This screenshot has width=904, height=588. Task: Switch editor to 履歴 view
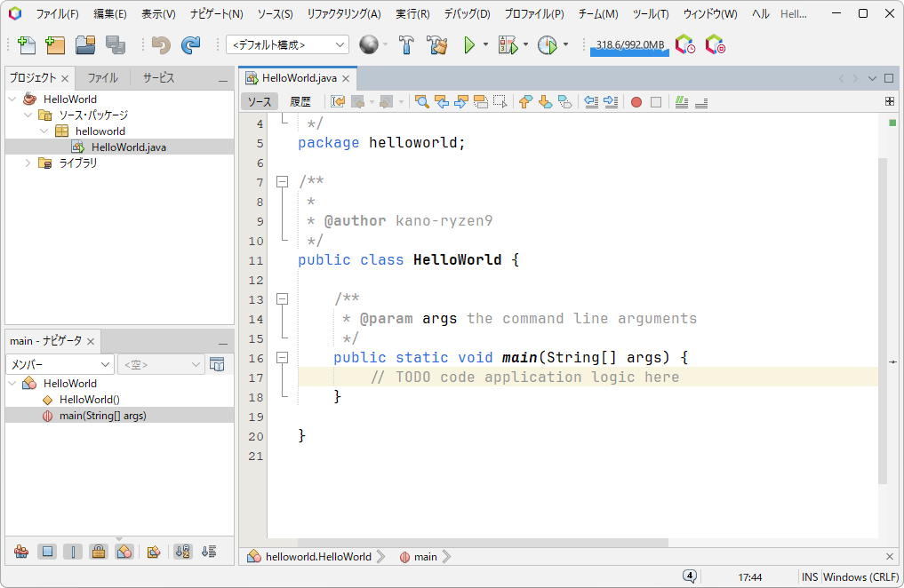click(300, 102)
